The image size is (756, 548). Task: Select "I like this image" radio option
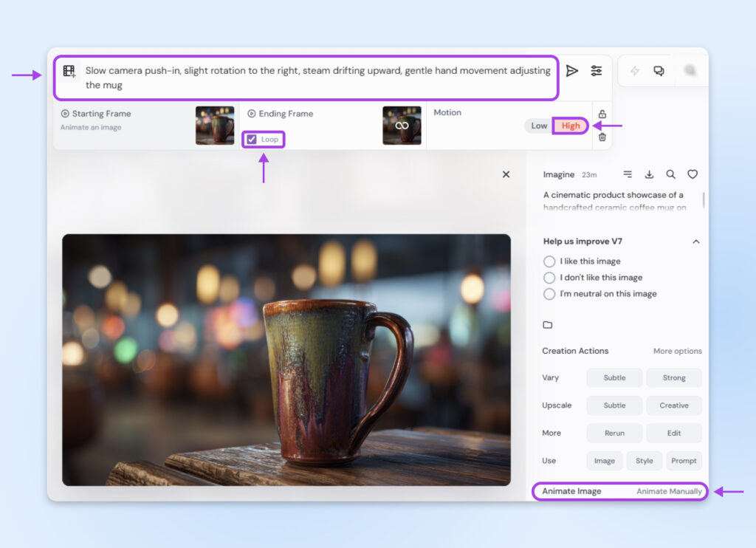click(549, 261)
